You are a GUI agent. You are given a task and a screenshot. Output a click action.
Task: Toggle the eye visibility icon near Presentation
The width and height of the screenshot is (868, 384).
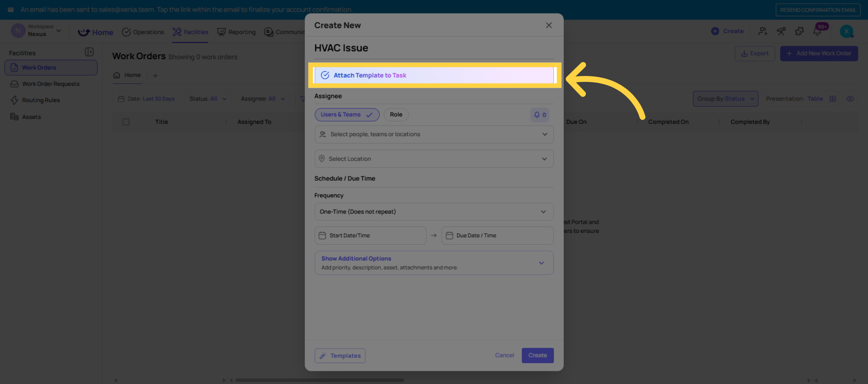850,99
